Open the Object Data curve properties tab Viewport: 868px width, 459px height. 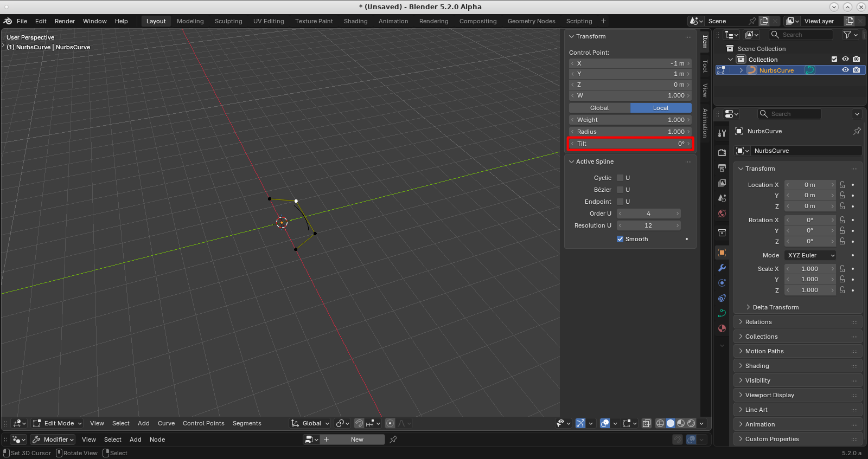(722, 313)
